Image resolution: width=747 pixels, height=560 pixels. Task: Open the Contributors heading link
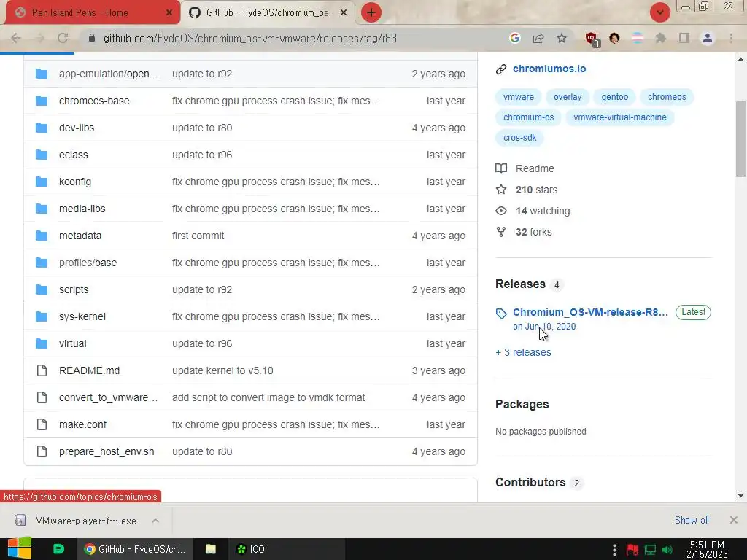[x=530, y=483]
